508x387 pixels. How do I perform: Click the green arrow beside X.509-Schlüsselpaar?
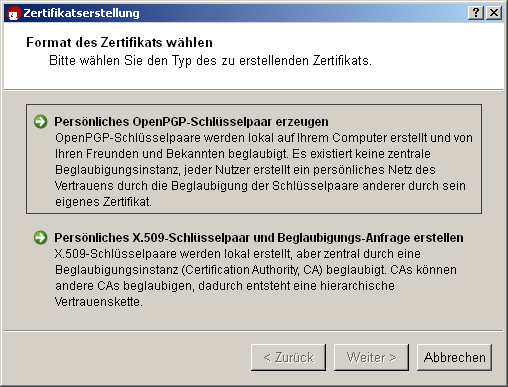pos(41,238)
